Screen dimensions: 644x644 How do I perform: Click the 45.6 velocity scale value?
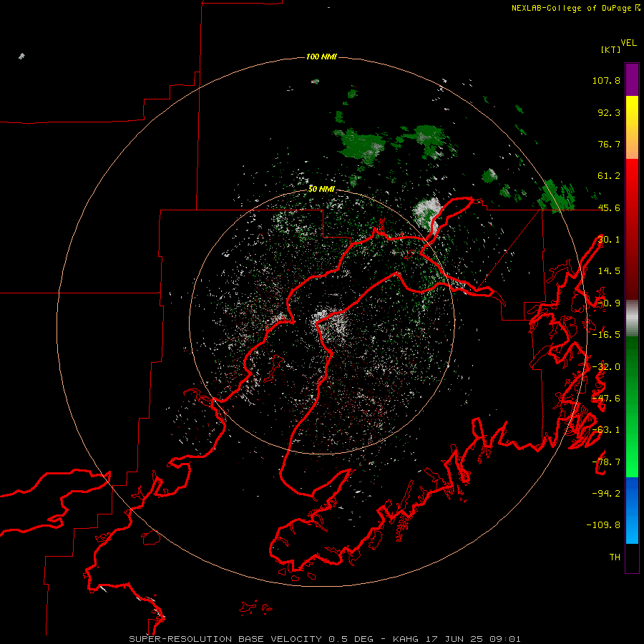click(x=609, y=208)
